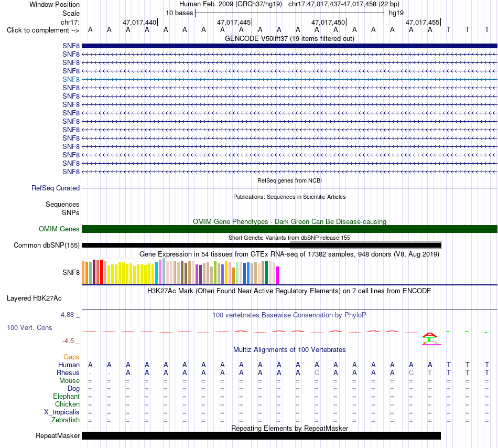
Task: Click the 'Mouse' species row label
Action: (70, 381)
